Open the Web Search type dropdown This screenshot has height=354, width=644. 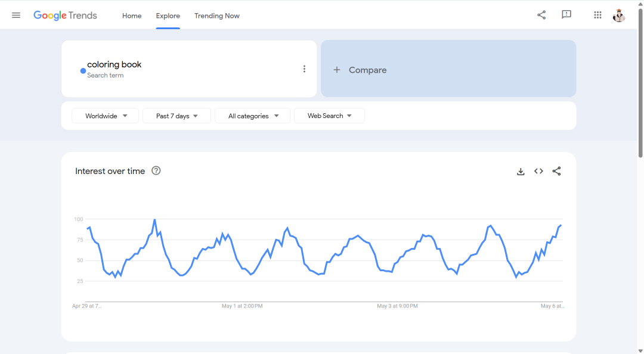point(329,116)
